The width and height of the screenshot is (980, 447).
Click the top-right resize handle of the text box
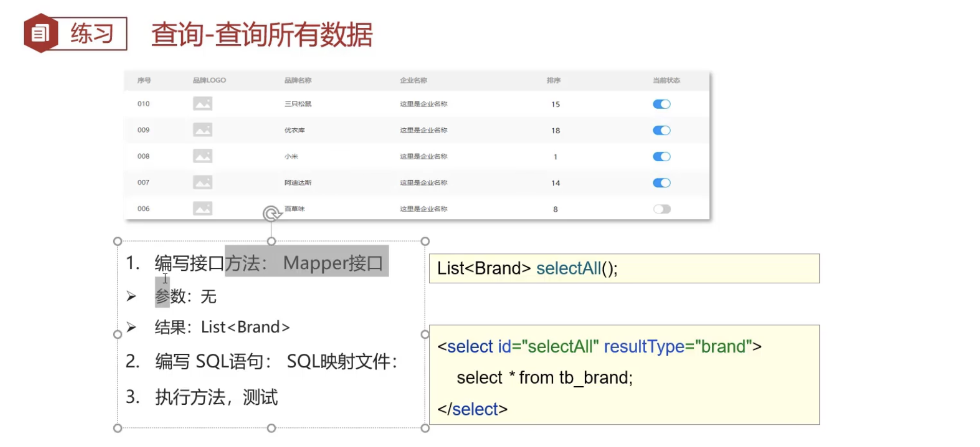pyautogui.click(x=425, y=241)
